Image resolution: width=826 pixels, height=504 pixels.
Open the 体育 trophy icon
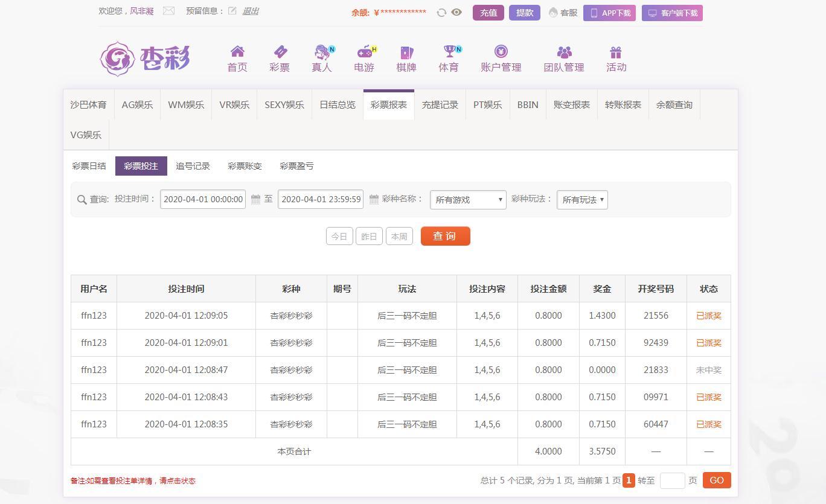(449, 52)
